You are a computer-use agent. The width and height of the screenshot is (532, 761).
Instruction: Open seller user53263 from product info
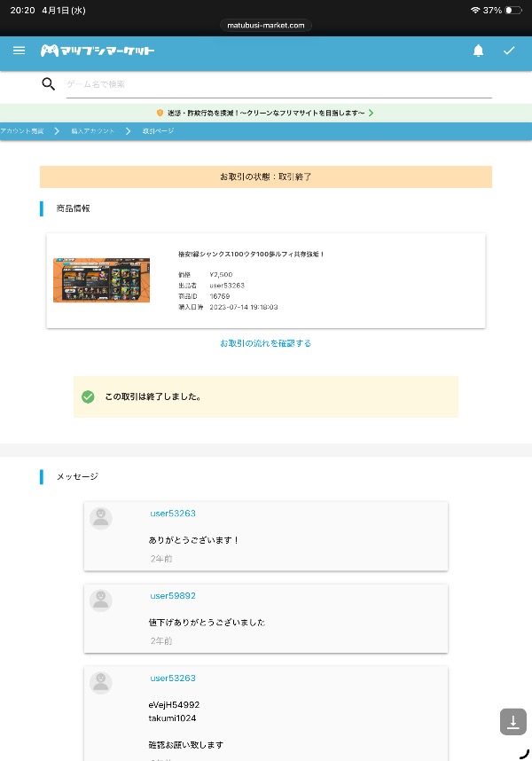click(227, 286)
